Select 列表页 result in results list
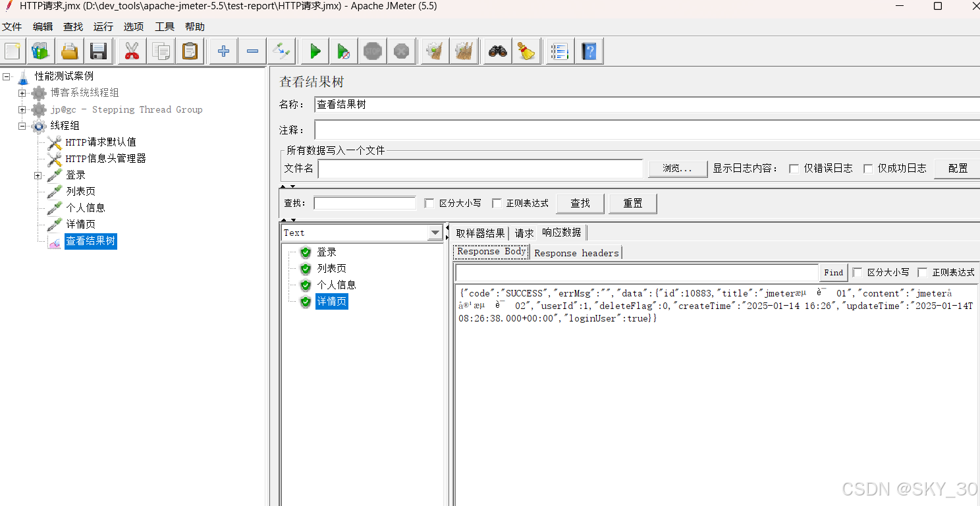Image resolution: width=980 pixels, height=506 pixels. (x=331, y=269)
